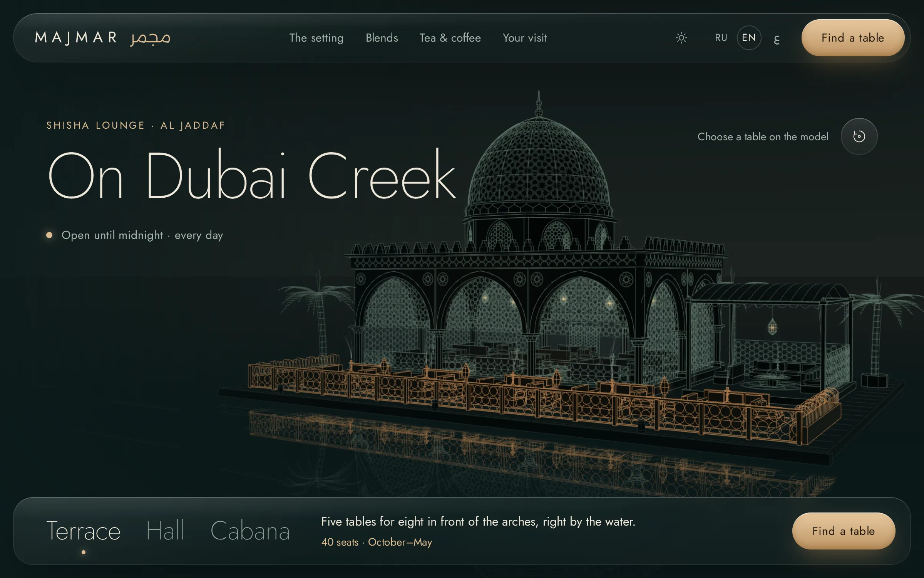Viewport: 924px width, 578px height.
Task: Switch to the Hall tab
Action: [166, 531]
